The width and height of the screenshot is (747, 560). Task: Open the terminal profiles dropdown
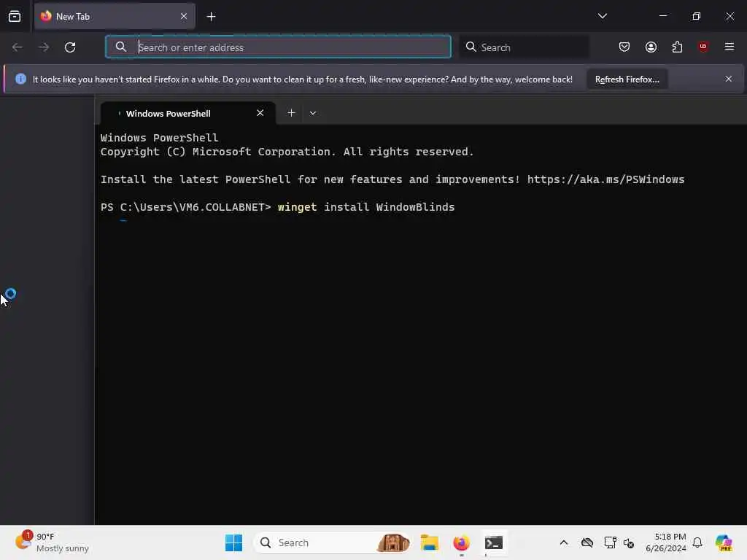coord(313,113)
